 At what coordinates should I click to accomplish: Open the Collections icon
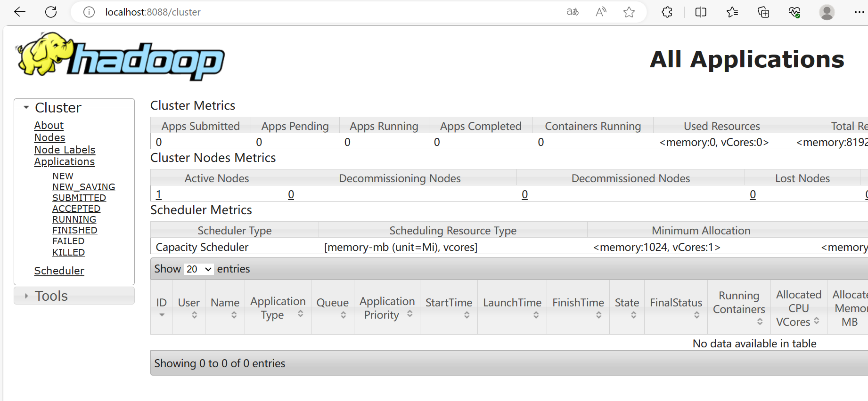pos(763,12)
